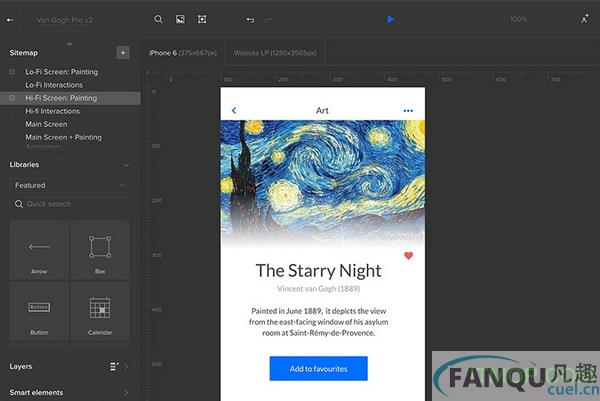Expand the Layers panel chevron
The width and height of the screenshot is (600, 401).
126,367
